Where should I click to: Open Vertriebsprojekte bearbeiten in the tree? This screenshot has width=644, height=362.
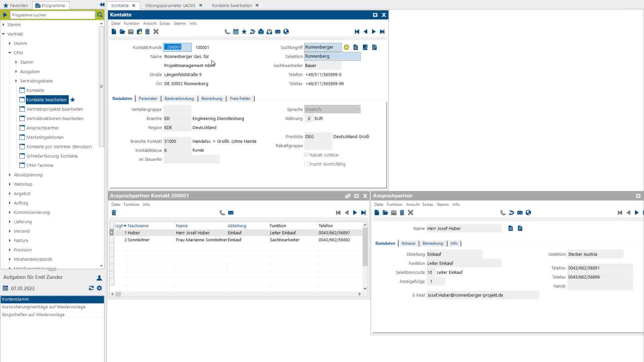click(55, 109)
